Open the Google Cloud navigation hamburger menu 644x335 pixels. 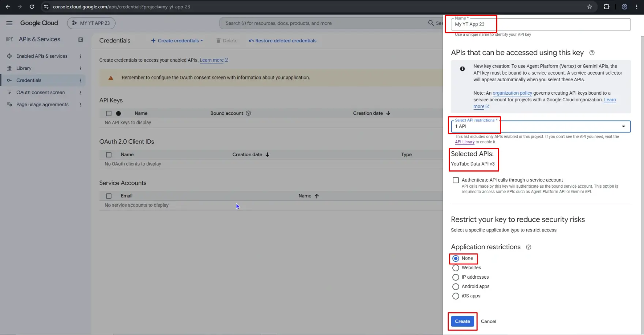click(x=10, y=23)
